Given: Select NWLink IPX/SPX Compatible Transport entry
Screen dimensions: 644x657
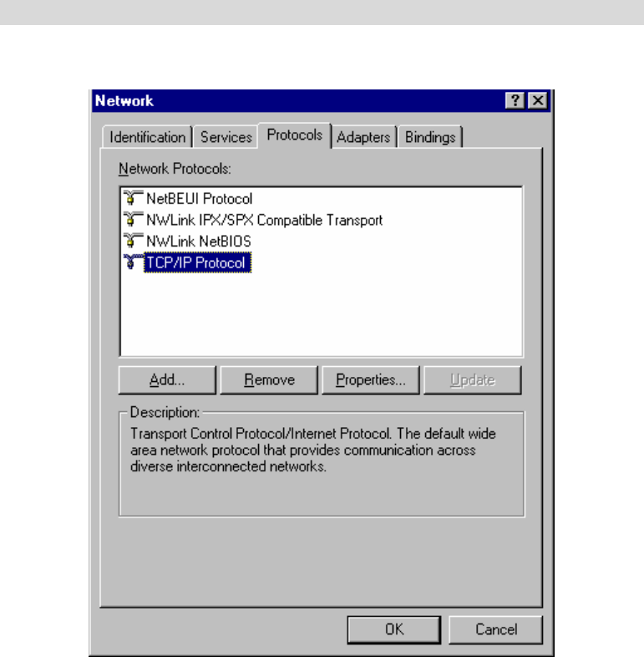Looking at the screenshot, I should [264, 220].
